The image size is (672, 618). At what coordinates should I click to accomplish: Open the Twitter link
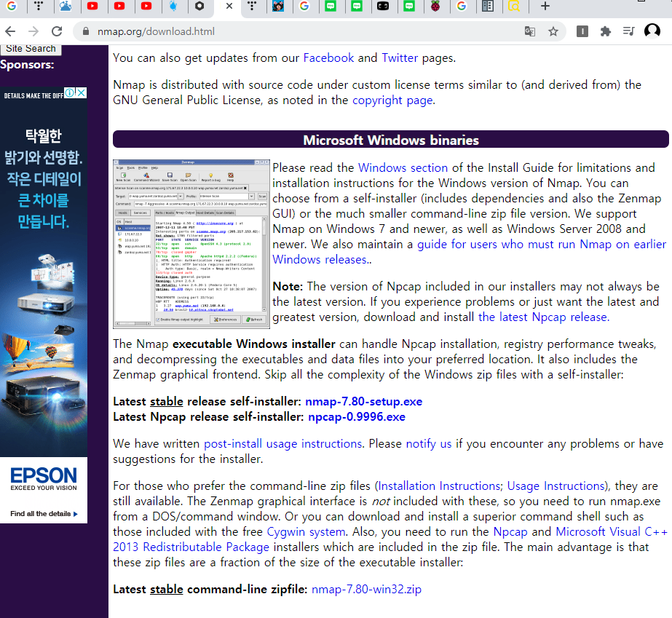(400, 58)
